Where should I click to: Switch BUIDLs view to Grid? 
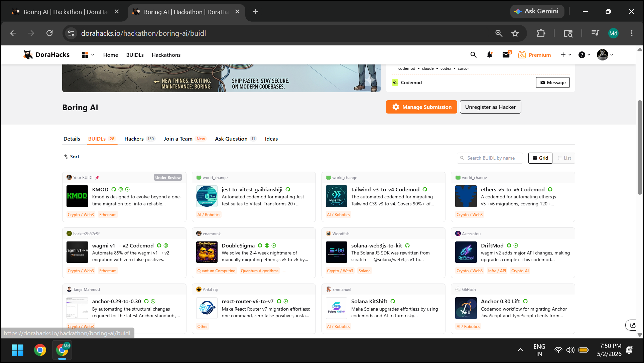[x=540, y=158]
